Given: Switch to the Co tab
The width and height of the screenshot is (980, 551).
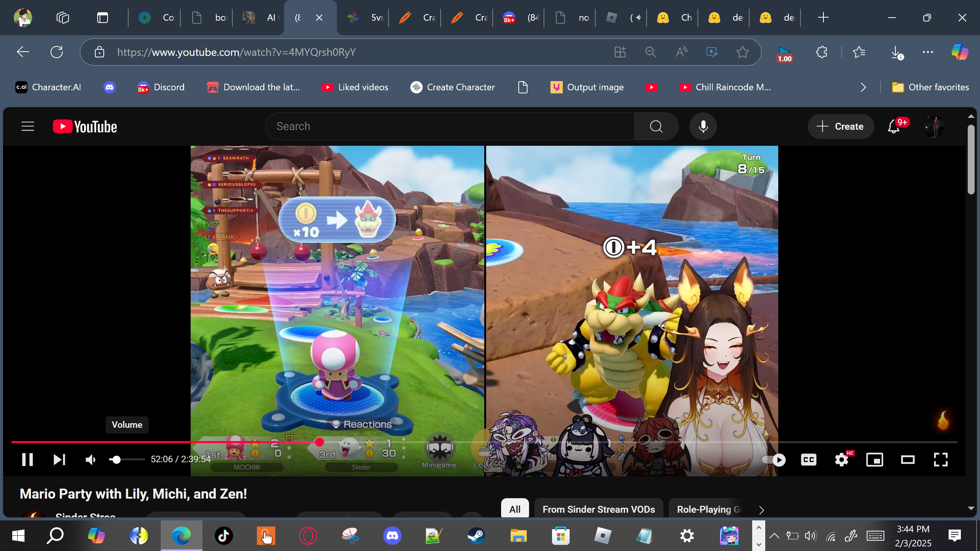Looking at the screenshot, I should pos(155,18).
